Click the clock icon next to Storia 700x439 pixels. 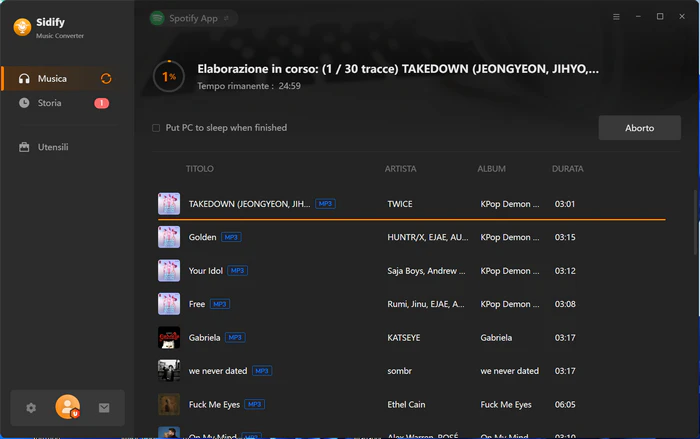24,103
